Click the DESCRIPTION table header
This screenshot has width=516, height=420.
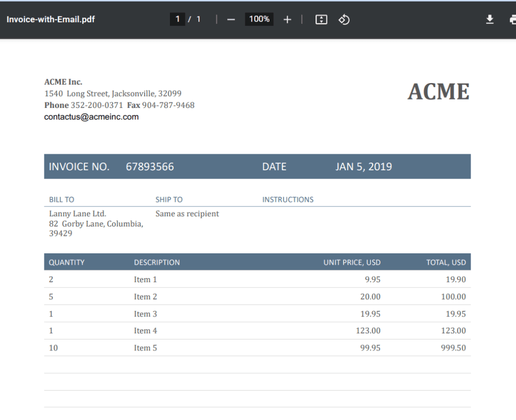click(x=157, y=262)
